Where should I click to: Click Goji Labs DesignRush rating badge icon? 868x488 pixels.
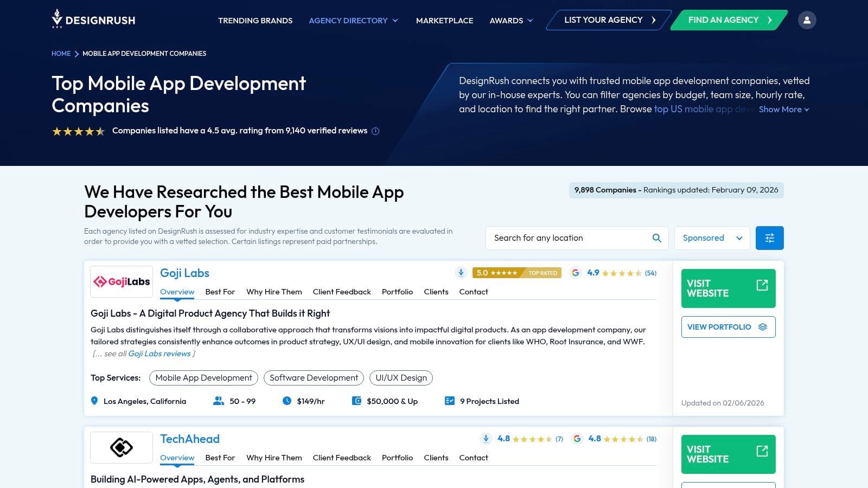tap(461, 273)
